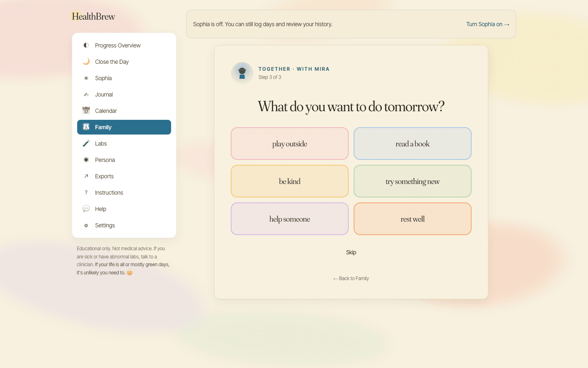
Task: Select the 'rest well' card
Action: (412, 219)
